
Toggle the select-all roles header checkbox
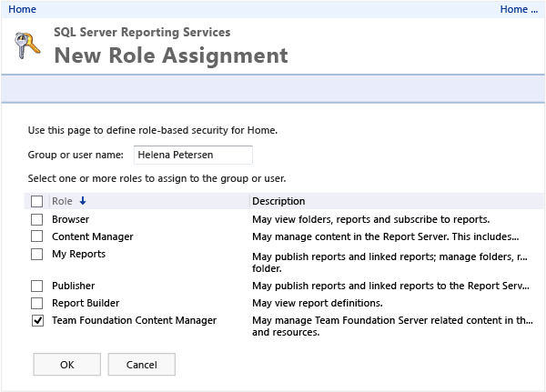(x=37, y=202)
